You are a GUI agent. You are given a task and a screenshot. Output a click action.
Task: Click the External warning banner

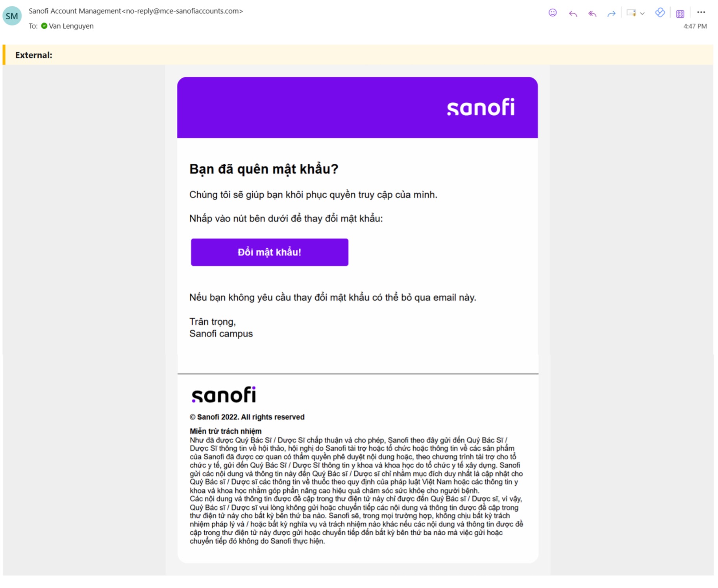pyautogui.click(x=358, y=55)
